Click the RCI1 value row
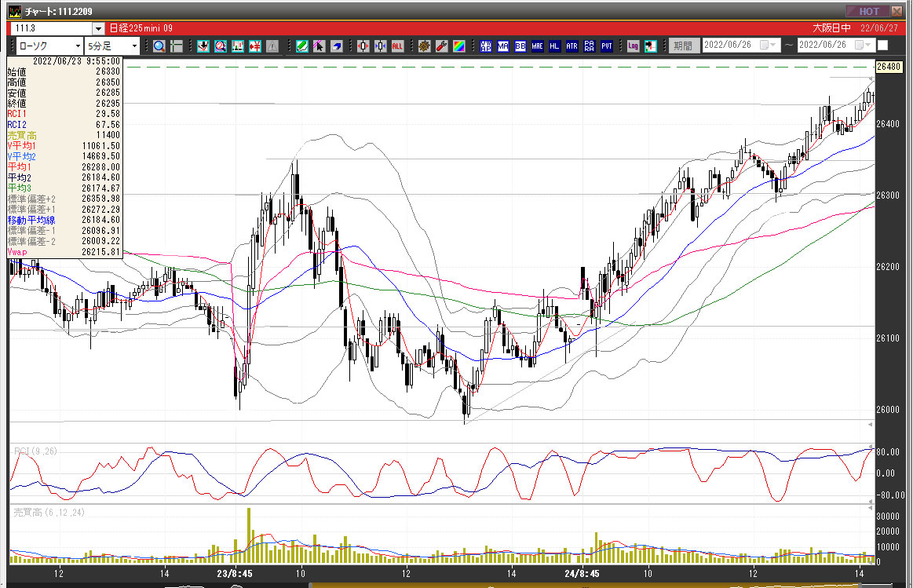The image size is (913, 588). click(x=64, y=114)
